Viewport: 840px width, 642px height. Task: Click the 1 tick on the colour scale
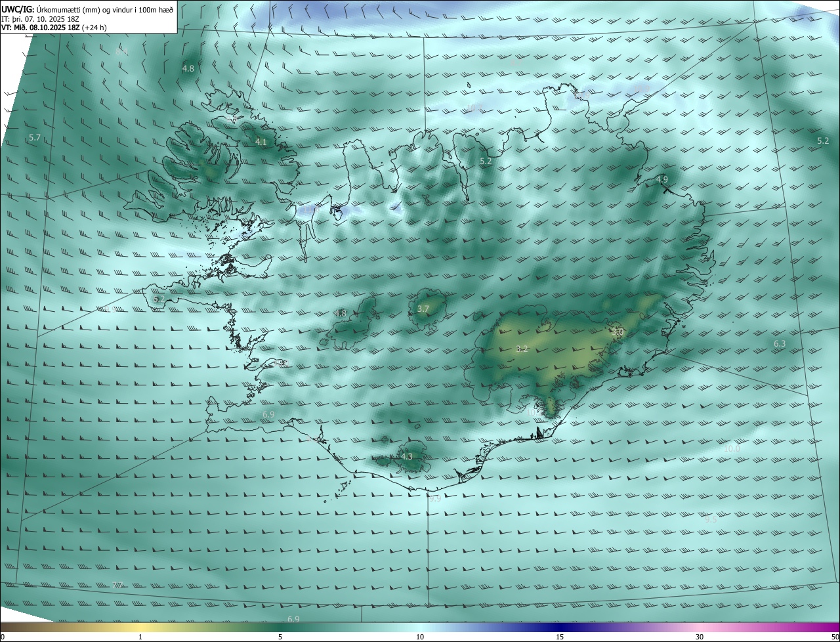point(140,637)
